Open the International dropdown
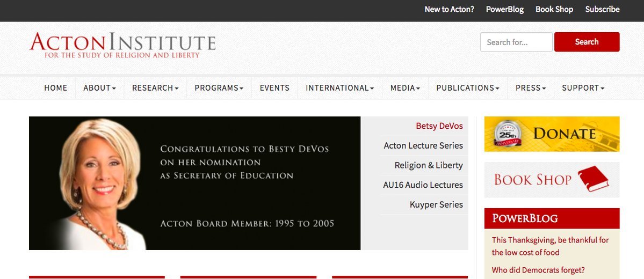Screen dimensions: 644x279 [339, 88]
